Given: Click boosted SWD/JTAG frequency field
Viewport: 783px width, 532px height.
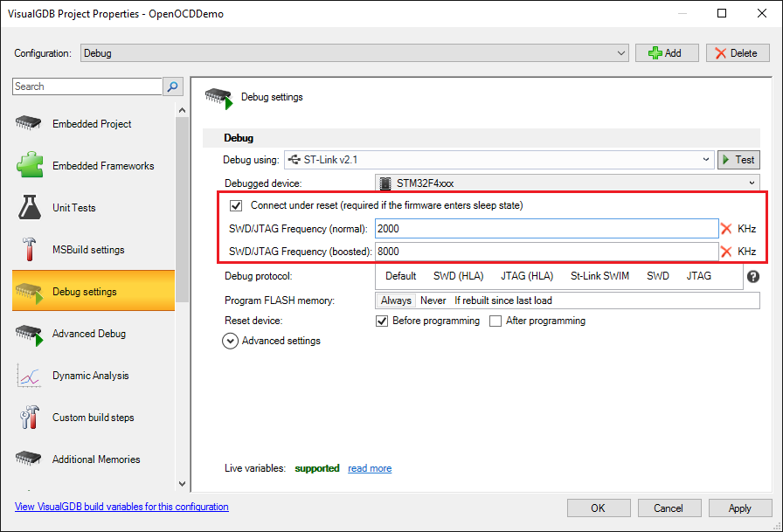Looking at the screenshot, I should 547,252.
